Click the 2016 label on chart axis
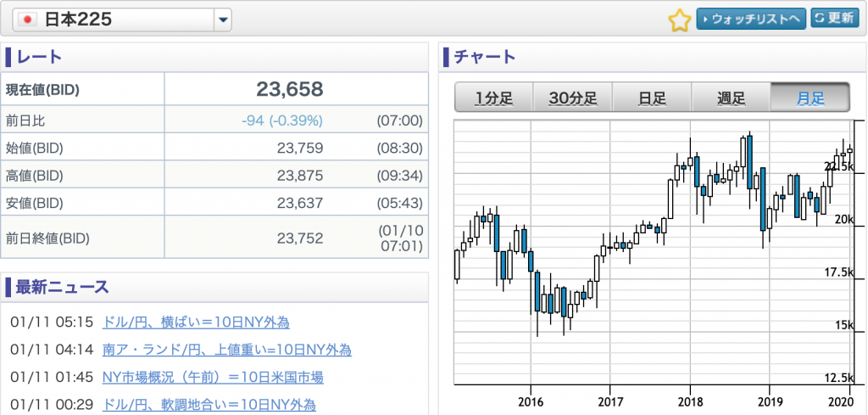The width and height of the screenshot is (868, 415). click(x=531, y=401)
